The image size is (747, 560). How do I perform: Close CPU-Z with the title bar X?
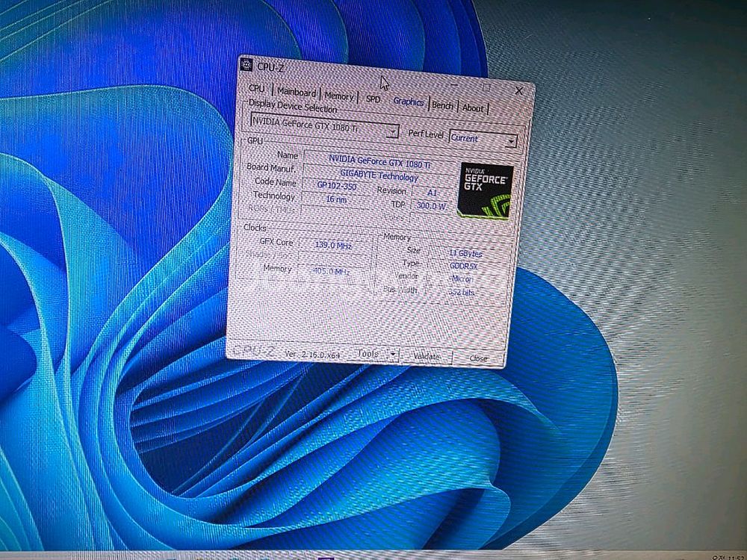point(519,90)
